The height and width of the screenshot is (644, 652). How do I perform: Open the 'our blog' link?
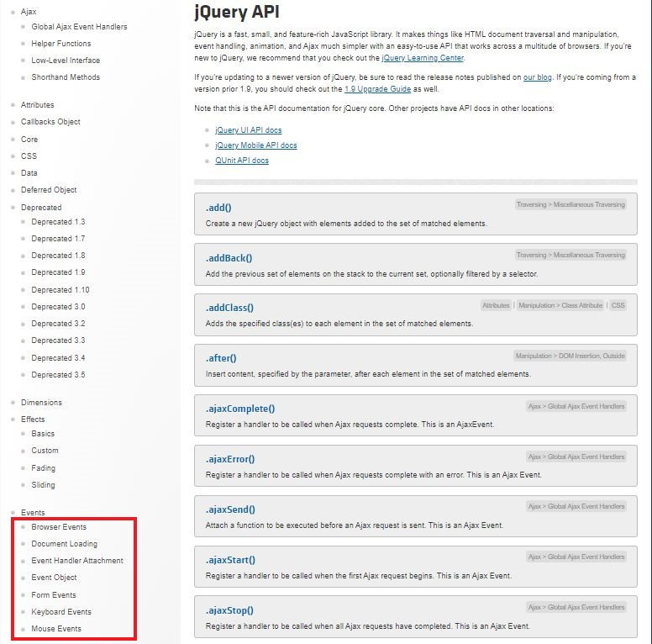[537, 77]
